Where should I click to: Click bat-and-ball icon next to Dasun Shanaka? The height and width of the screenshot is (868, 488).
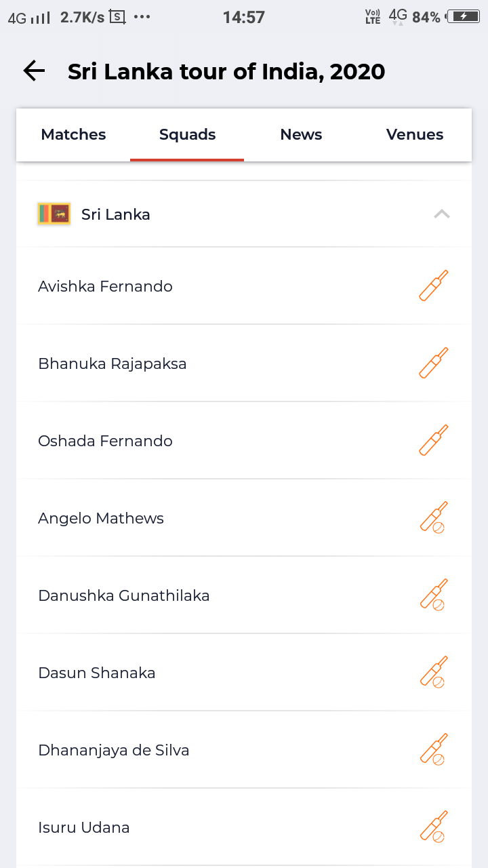434,673
